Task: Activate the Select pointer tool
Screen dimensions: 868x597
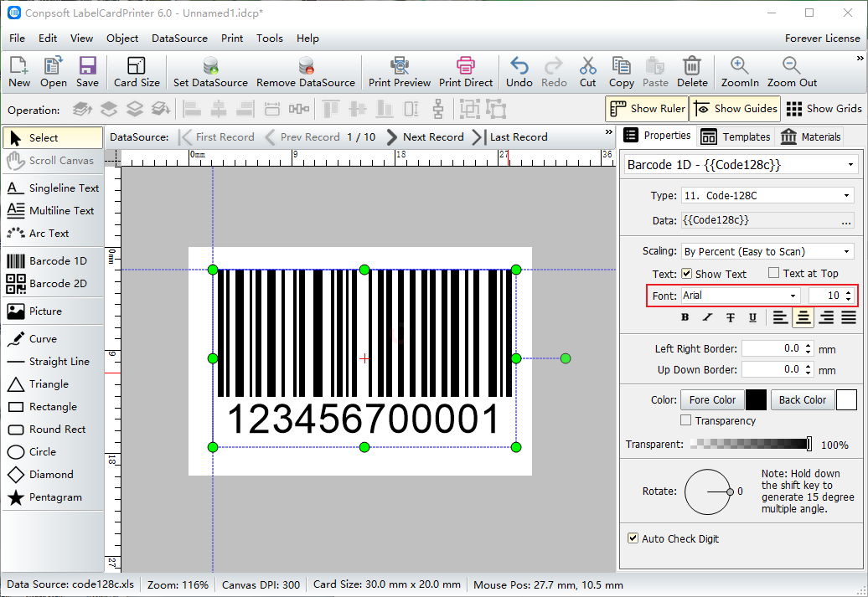Action: point(53,138)
